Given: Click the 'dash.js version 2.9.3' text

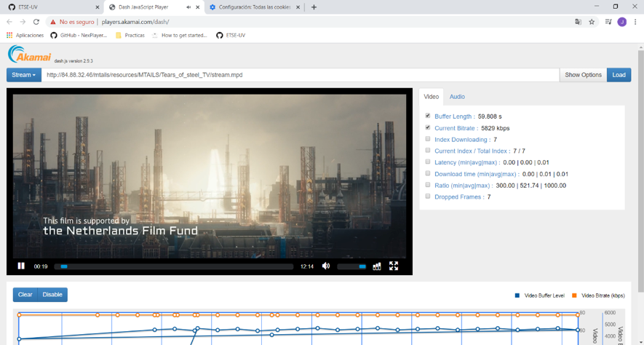Looking at the screenshot, I should pos(73,61).
